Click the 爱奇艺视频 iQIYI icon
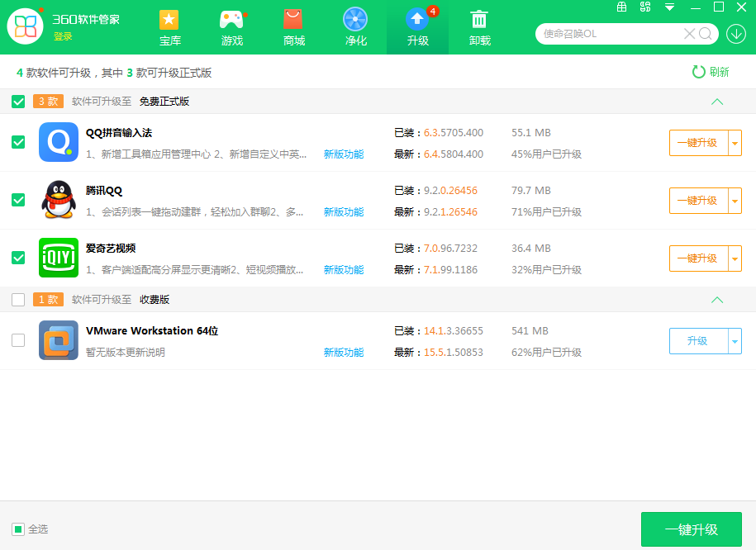 coord(59,258)
